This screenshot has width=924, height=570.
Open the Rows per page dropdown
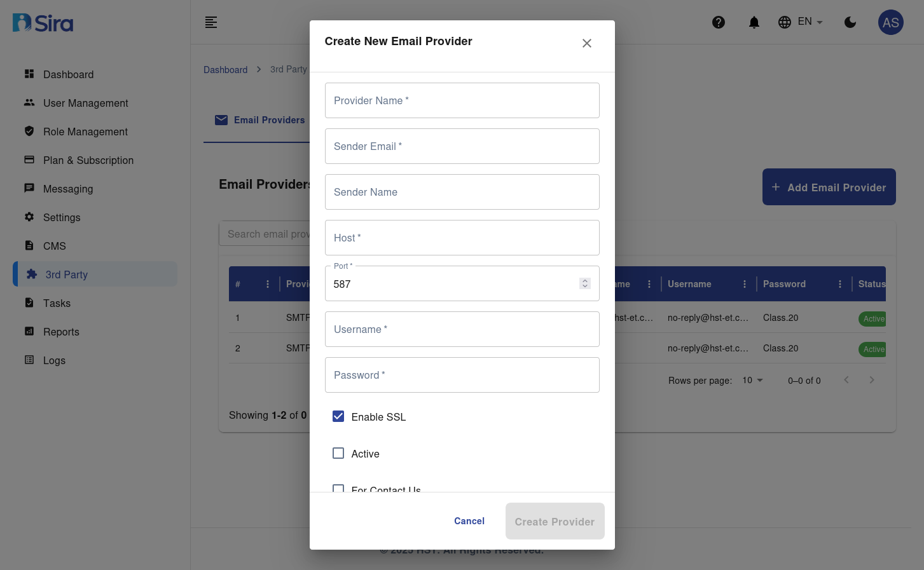pos(751,380)
